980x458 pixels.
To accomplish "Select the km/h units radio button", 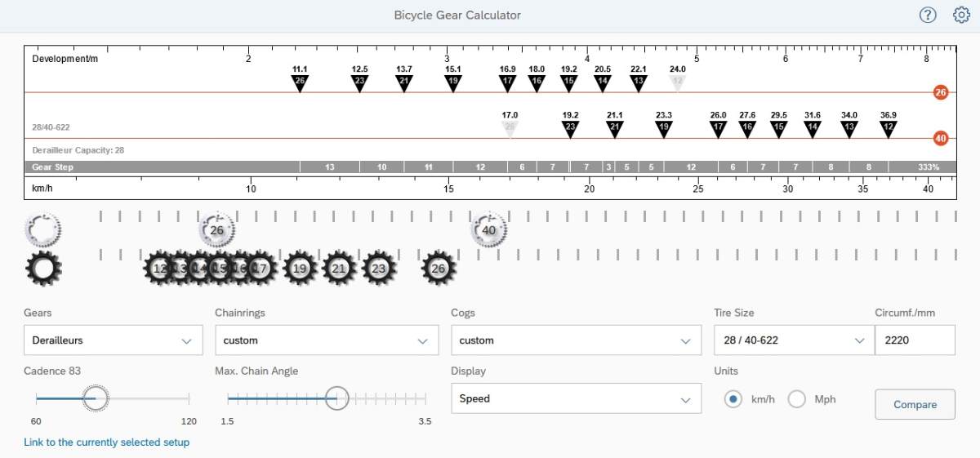I will [x=733, y=399].
